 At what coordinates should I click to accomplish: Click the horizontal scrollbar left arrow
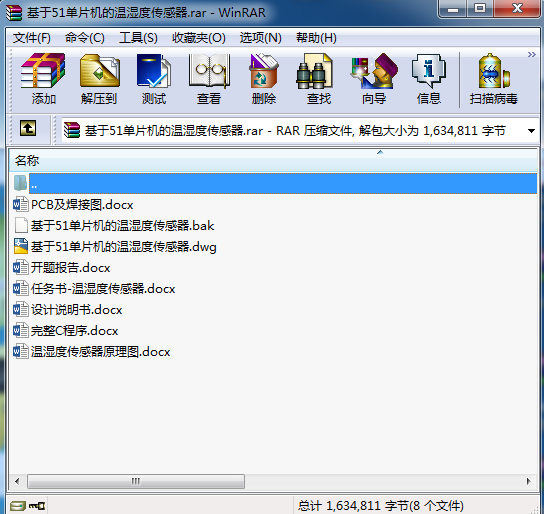click(x=17, y=481)
